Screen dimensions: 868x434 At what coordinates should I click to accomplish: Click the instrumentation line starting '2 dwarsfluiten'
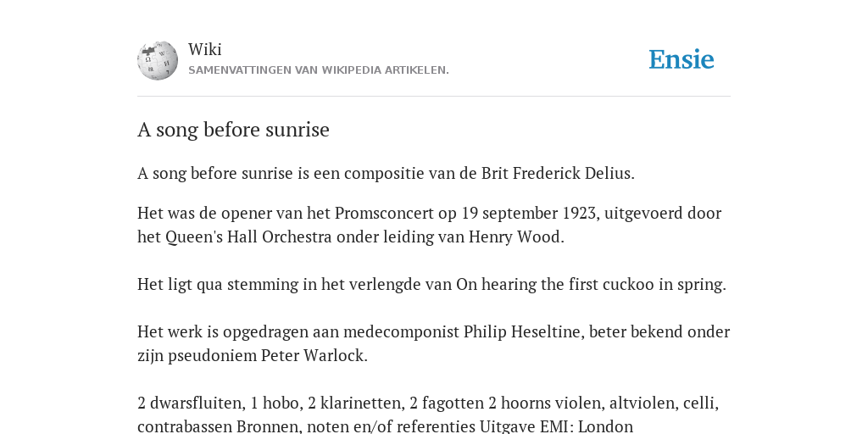(428, 403)
